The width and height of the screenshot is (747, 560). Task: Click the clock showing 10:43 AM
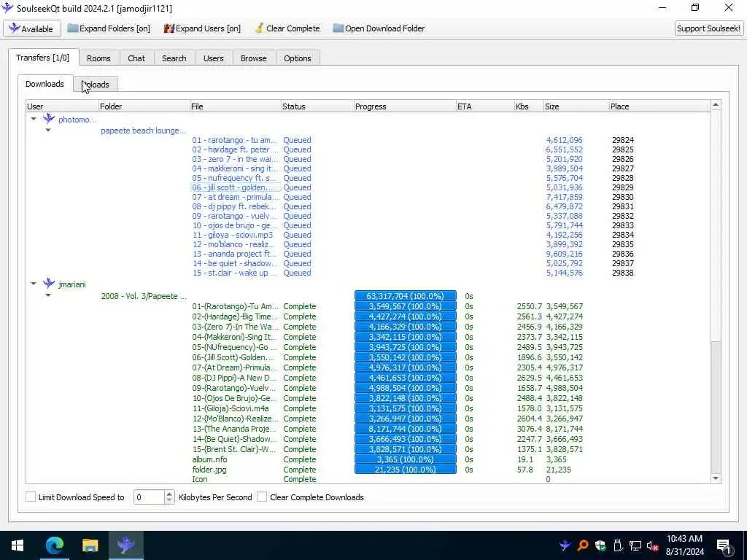click(x=684, y=539)
